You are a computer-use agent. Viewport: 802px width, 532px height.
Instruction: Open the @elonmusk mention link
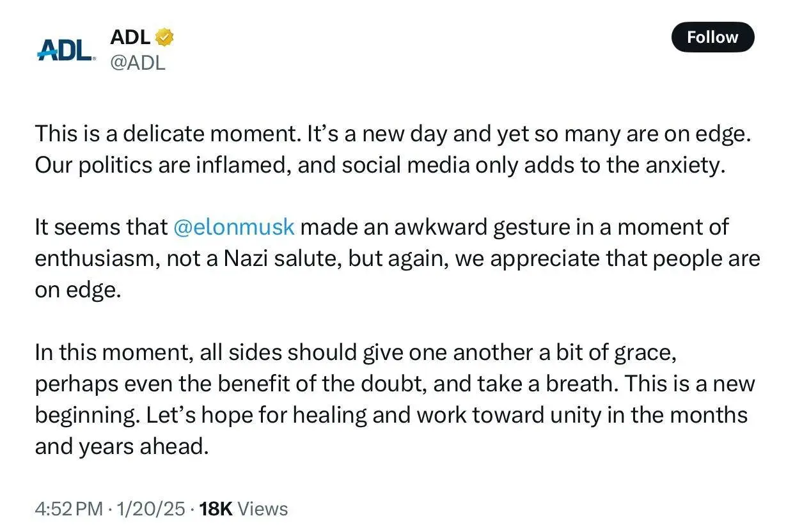[x=234, y=227]
